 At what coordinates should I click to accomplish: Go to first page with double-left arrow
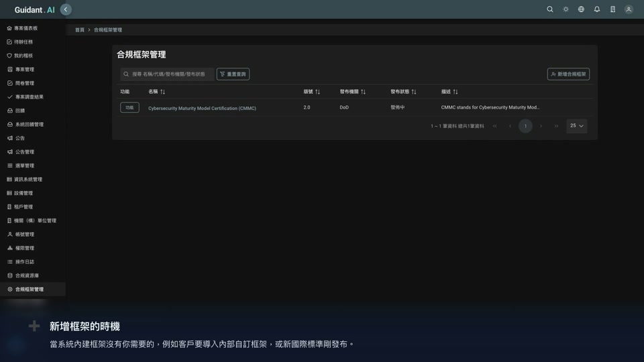tap(495, 126)
